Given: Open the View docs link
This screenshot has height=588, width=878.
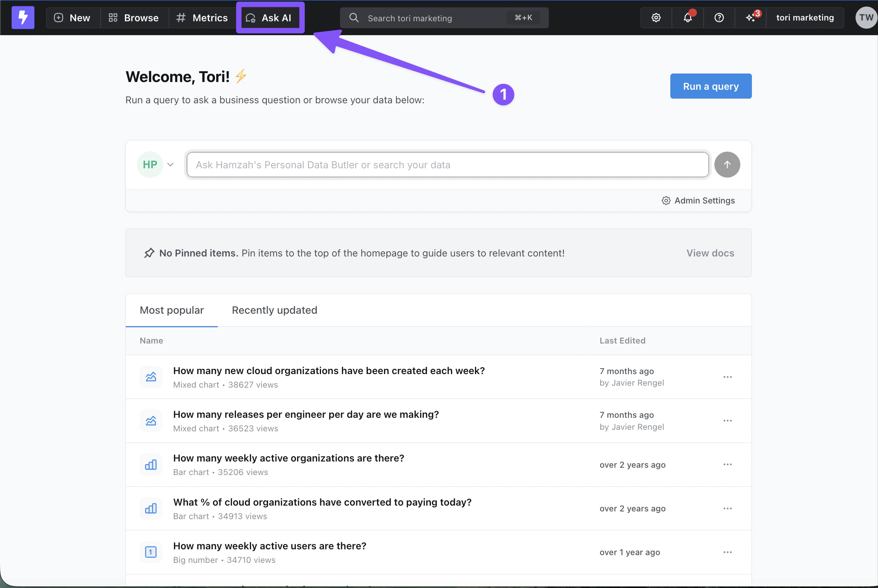Looking at the screenshot, I should click(710, 253).
